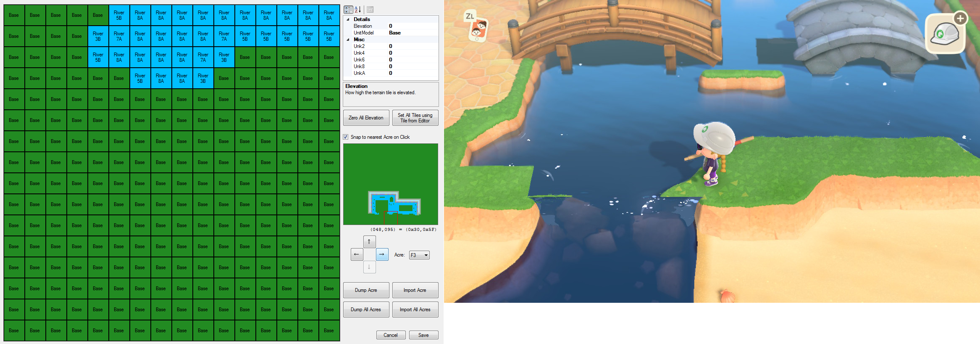Viewport: 980px width, 344px height.
Task: Open the Property Pages icon
Action: (x=370, y=10)
